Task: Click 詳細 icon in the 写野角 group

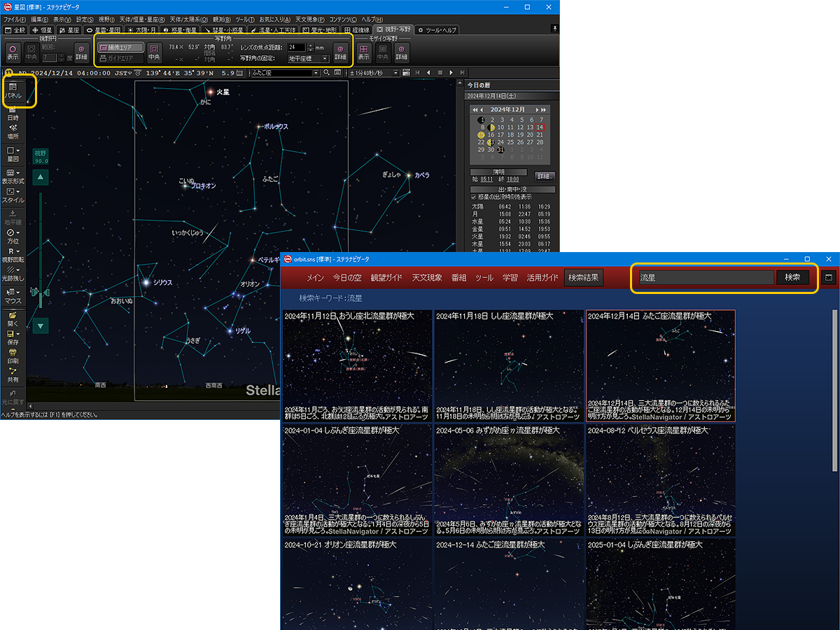Action: pyautogui.click(x=340, y=52)
